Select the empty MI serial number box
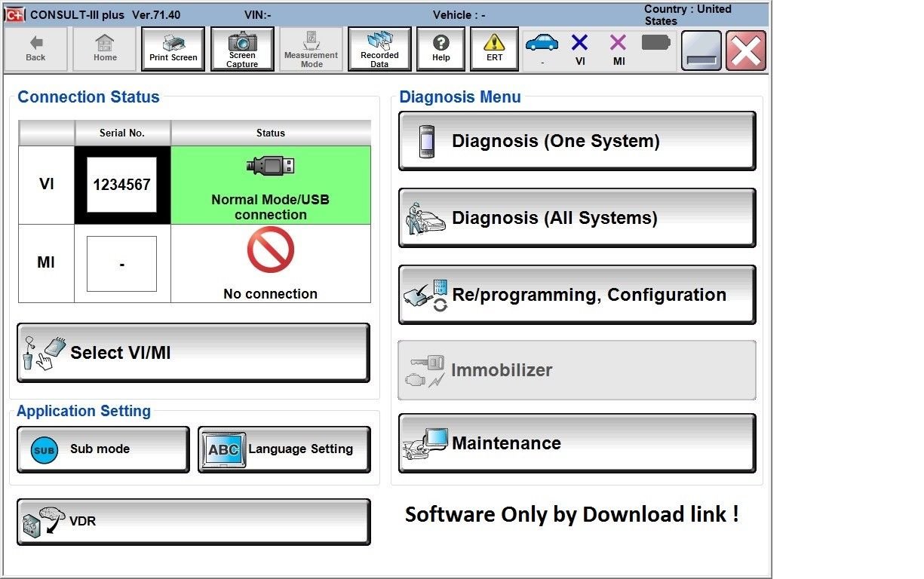Viewport: 924px width, 579px height. click(x=121, y=264)
